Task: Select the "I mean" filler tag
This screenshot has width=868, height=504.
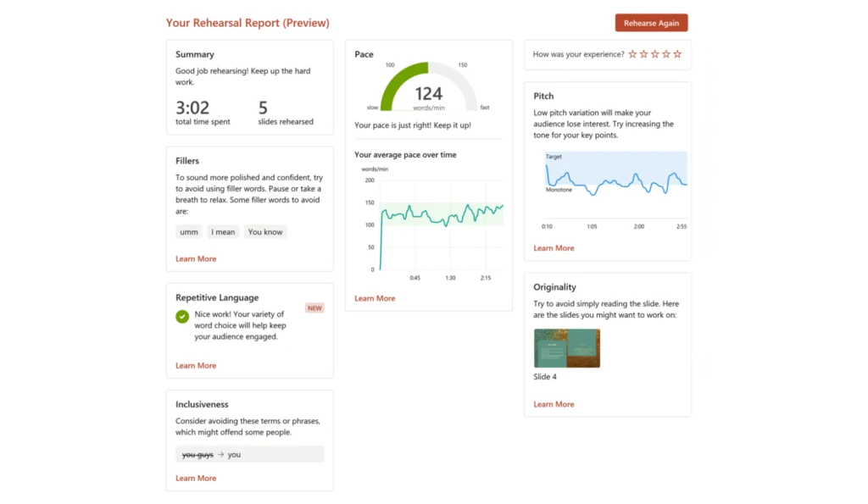Action: 224,232
